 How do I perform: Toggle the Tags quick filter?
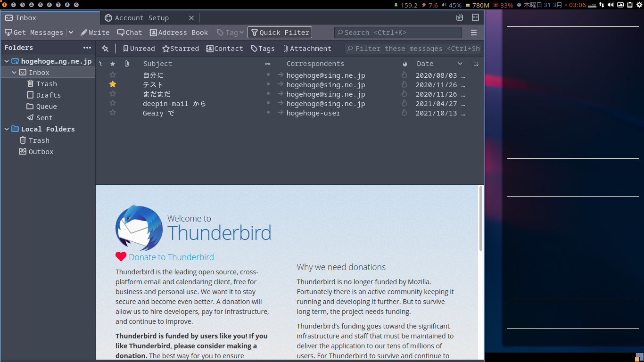coord(262,49)
